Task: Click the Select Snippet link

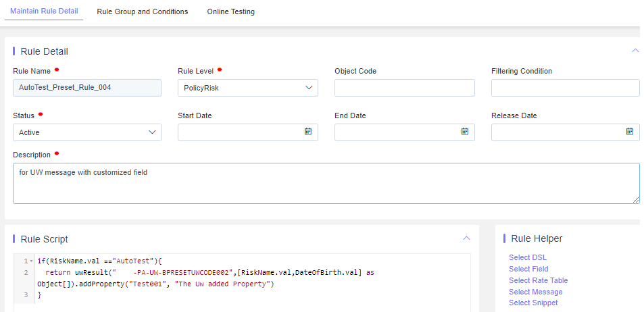Action: (533, 303)
